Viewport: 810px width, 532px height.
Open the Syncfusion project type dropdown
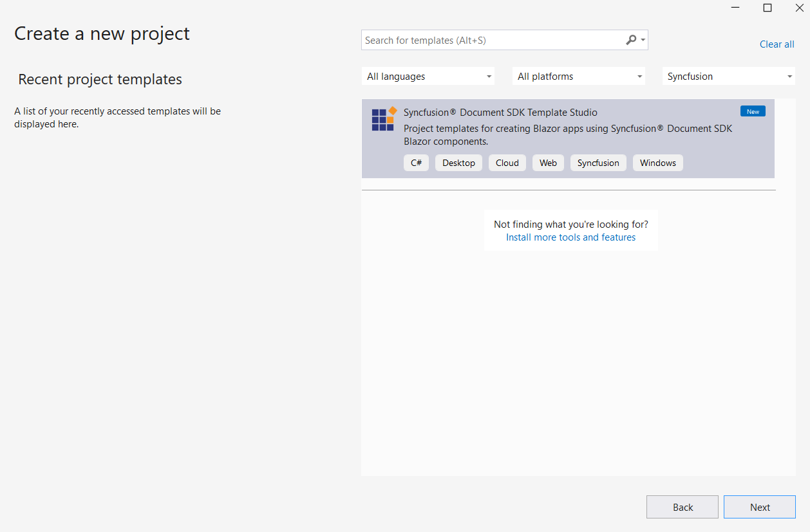(x=728, y=77)
